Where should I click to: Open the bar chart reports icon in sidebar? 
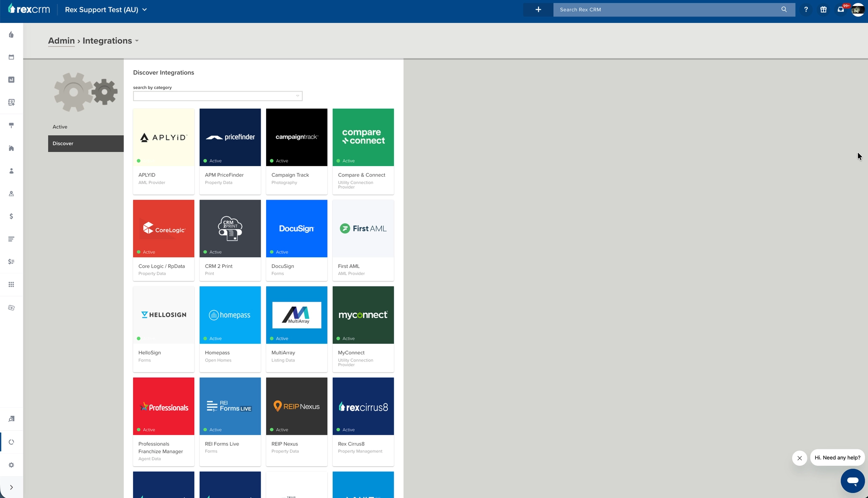(11, 80)
